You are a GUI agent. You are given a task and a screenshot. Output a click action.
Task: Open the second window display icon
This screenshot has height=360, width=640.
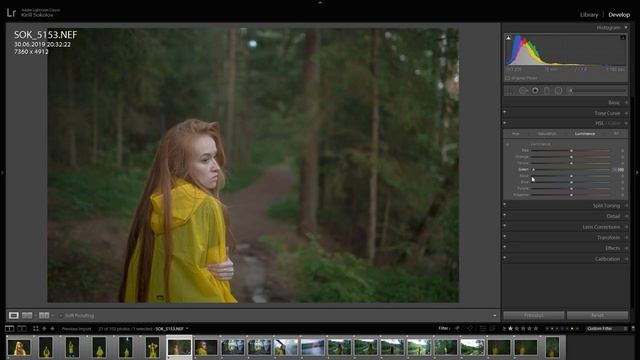coord(22,329)
